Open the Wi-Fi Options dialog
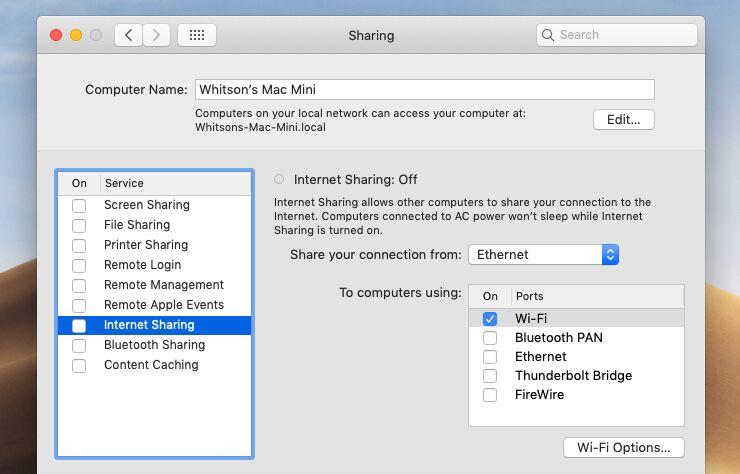740x474 pixels. pos(623,448)
